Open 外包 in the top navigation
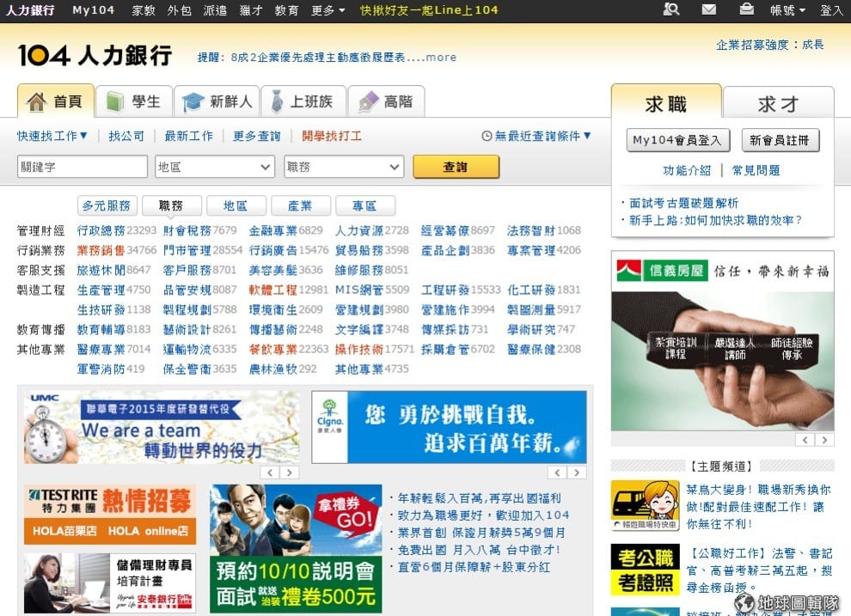Viewport: 851px width, 616px height. (x=179, y=9)
